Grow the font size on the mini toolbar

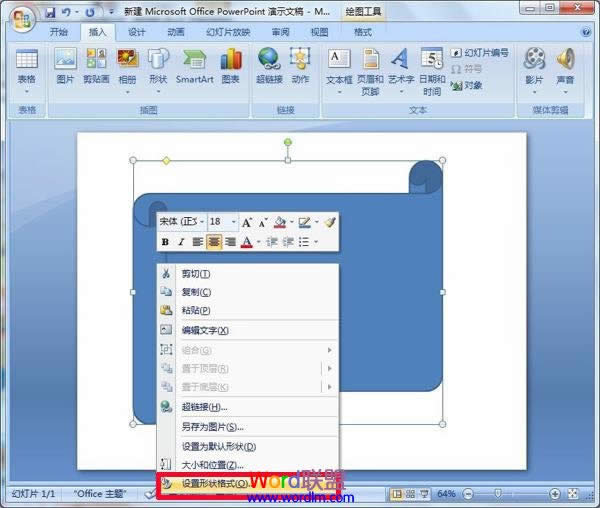[x=246, y=223]
